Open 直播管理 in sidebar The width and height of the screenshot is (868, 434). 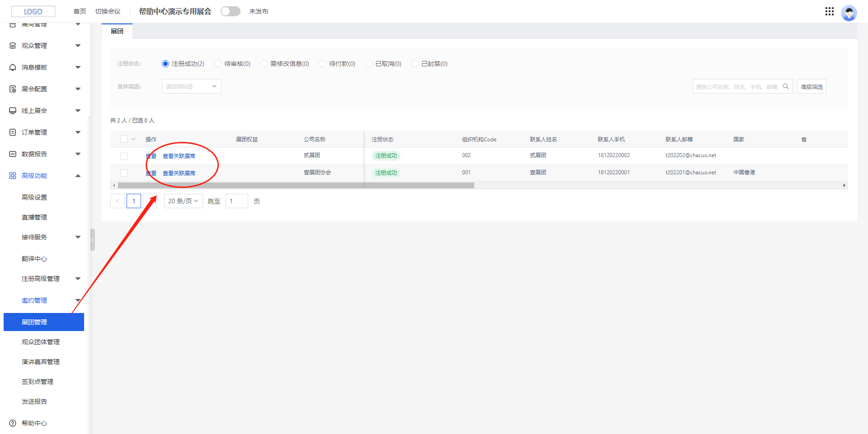[x=34, y=217]
